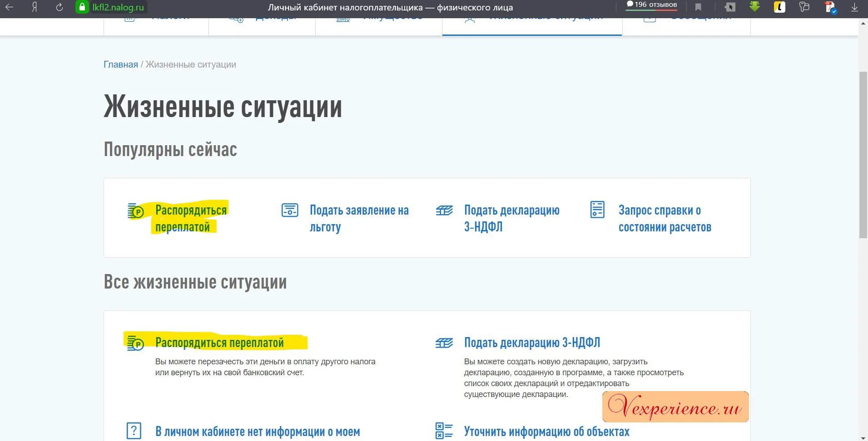868x441 pixels.
Task: Open browser downloads arrow icon
Action: point(854,7)
